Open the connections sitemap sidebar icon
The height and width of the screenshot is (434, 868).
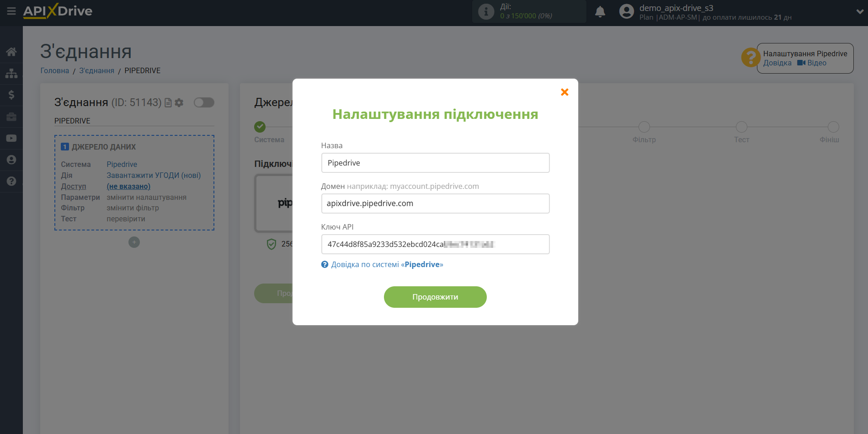click(11, 73)
